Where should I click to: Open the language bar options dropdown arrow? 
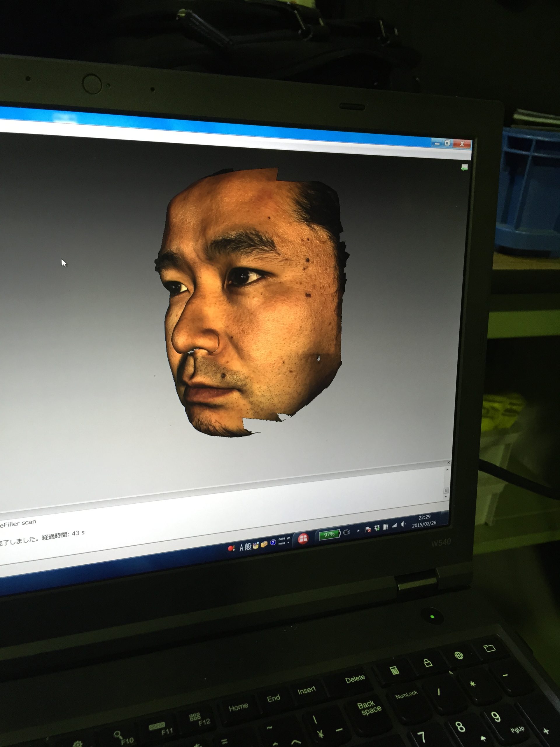tap(289, 542)
